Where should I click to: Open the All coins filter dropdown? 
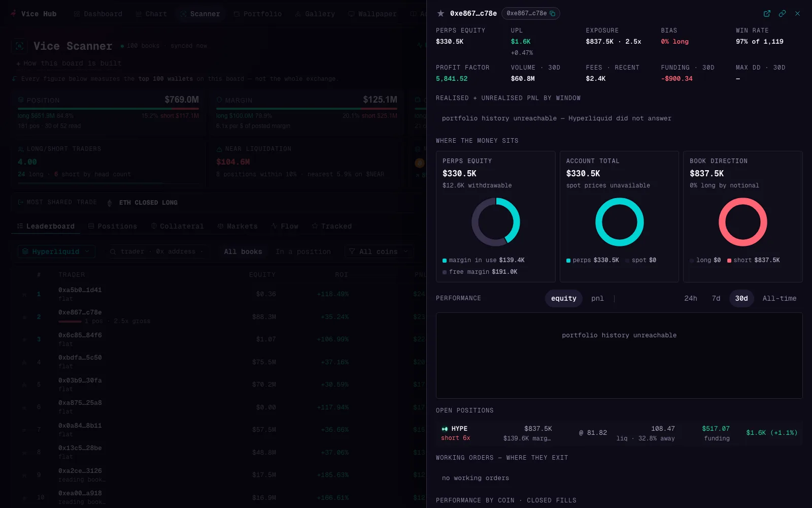pyautogui.click(x=379, y=251)
